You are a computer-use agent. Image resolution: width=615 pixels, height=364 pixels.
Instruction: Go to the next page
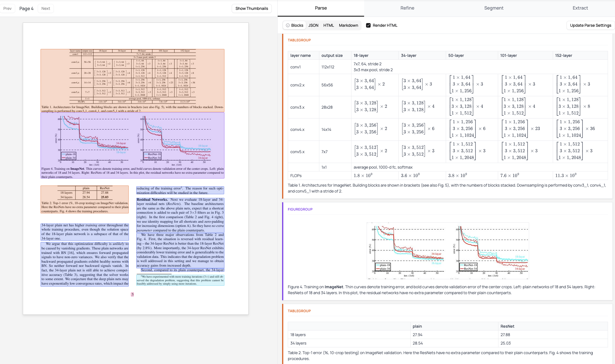45,8
